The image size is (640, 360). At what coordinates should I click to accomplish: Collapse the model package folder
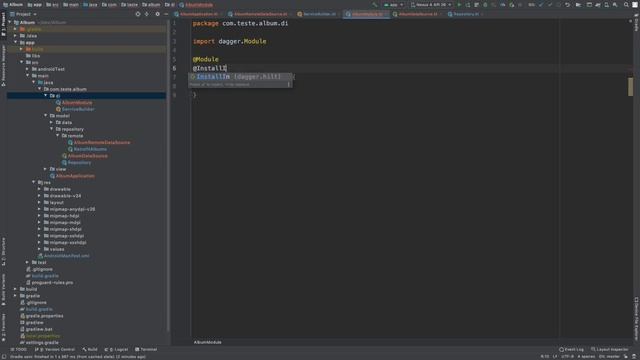(x=46, y=116)
